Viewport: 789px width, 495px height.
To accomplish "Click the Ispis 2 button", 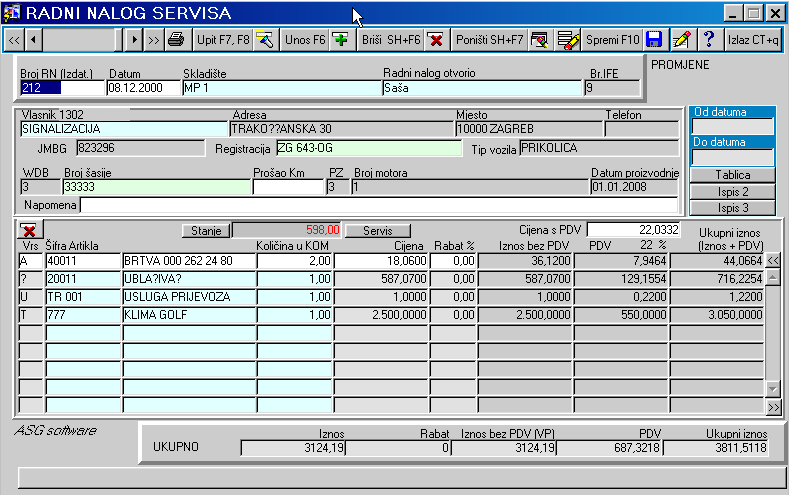I will coord(733,192).
